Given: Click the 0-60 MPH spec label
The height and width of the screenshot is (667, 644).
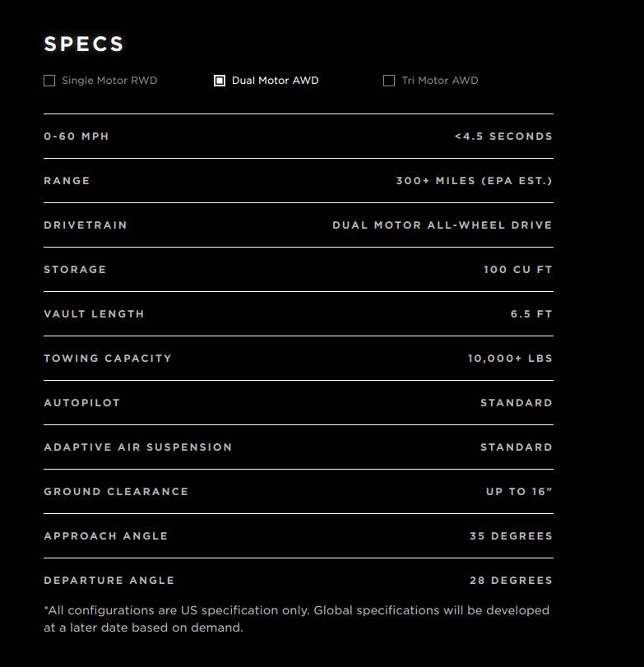Looking at the screenshot, I should [76, 137].
